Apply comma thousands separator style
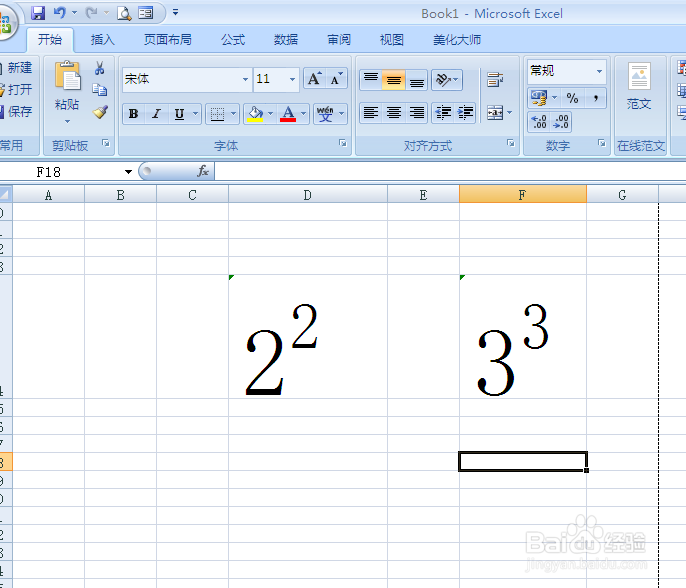This screenshot has width=686, height=588. (595, 98)
